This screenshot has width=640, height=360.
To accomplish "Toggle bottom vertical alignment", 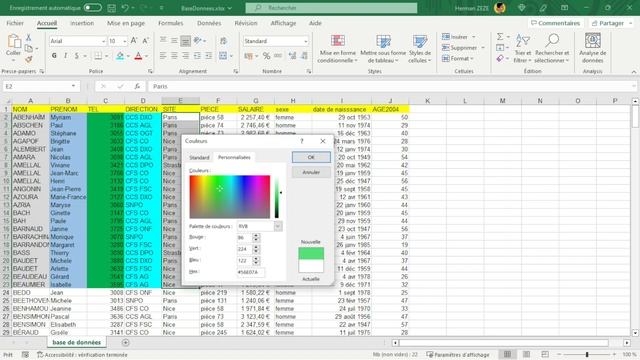I will tap(185, 40).
